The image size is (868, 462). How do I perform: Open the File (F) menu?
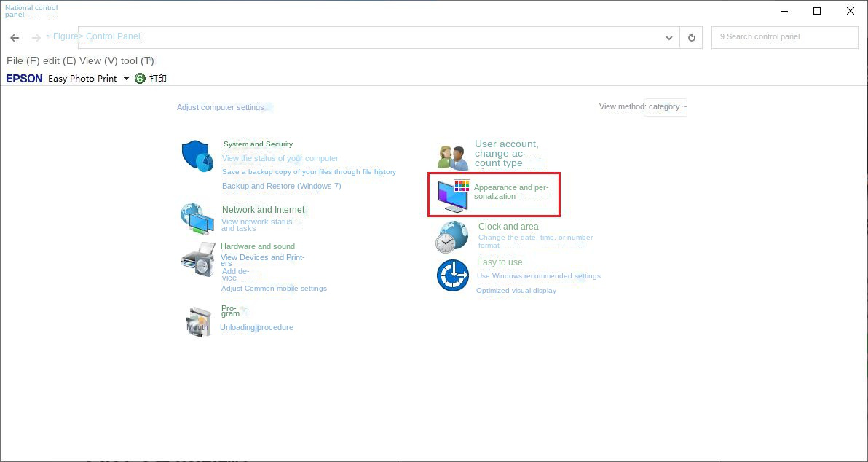[23, 60]
